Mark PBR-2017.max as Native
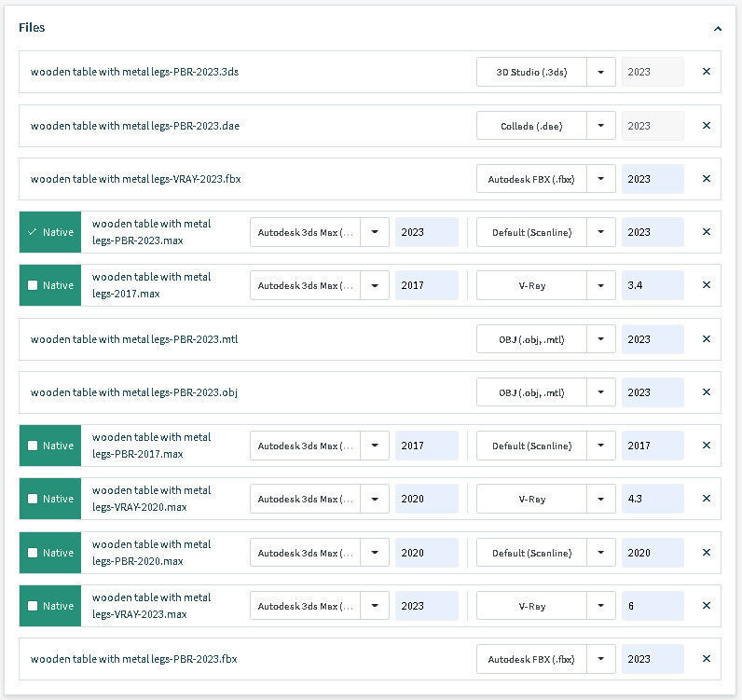The image size is (742, 700). (33, 446)
